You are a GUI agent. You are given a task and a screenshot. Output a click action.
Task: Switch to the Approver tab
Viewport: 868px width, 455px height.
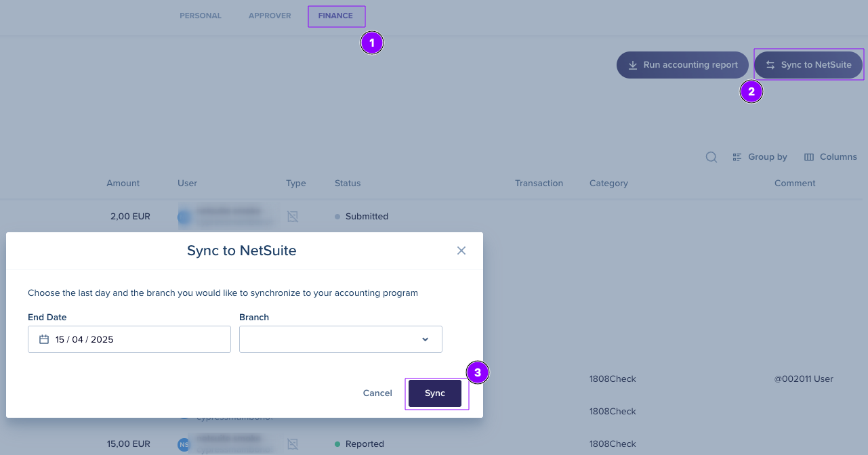(x=270, y=16)
